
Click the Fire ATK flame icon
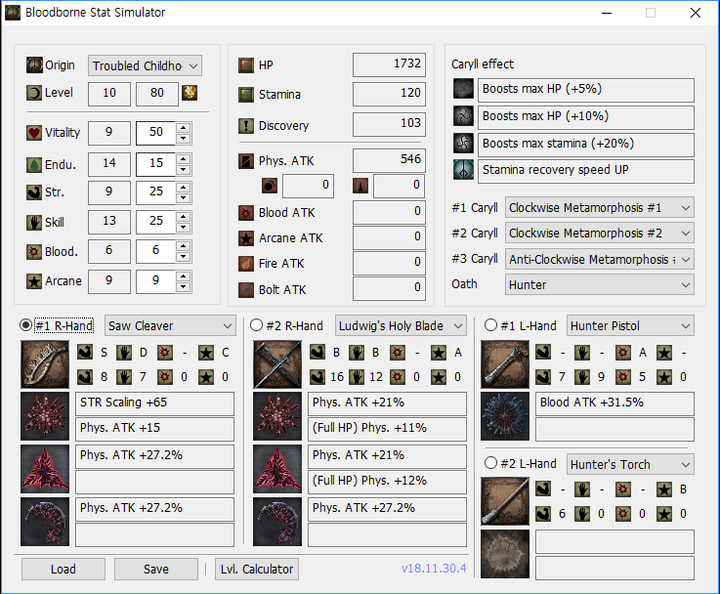click(x=246, y=264)
